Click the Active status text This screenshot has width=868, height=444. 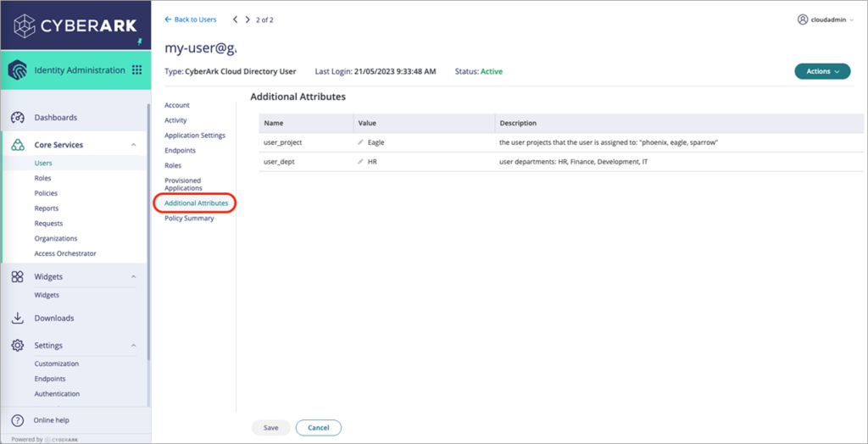(x=492, y=71)
